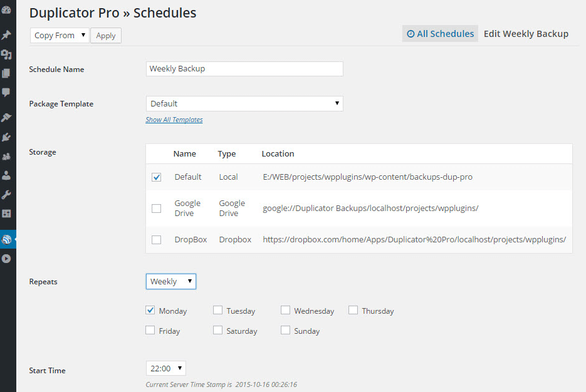Viewport: 586px width, 392px height.
Task: Open Comments speech bubble icon
Action: [x=6, y=92]
